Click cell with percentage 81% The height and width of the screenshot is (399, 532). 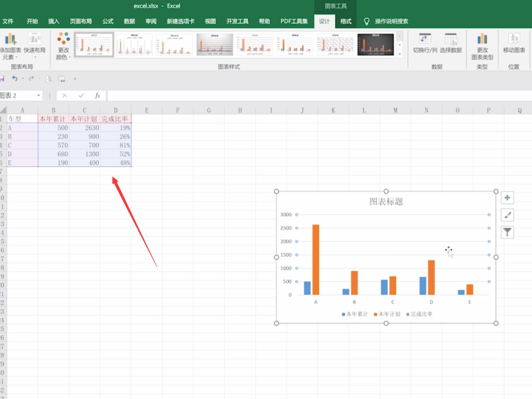(116, 145)
